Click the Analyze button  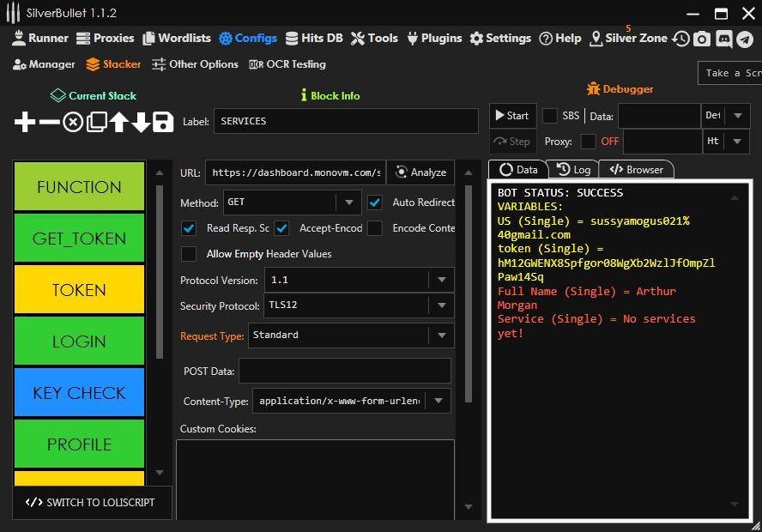click(x=420, y=172)
